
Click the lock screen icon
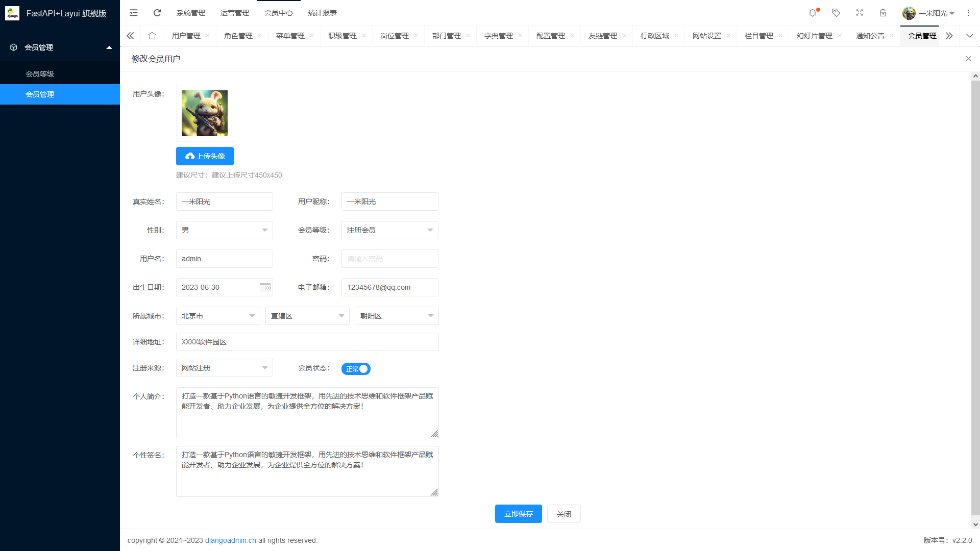[x=883, y=13]
